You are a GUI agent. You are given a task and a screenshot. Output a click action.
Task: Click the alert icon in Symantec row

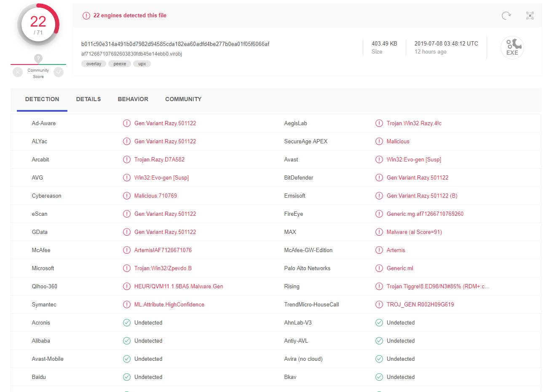pos(127,304)
